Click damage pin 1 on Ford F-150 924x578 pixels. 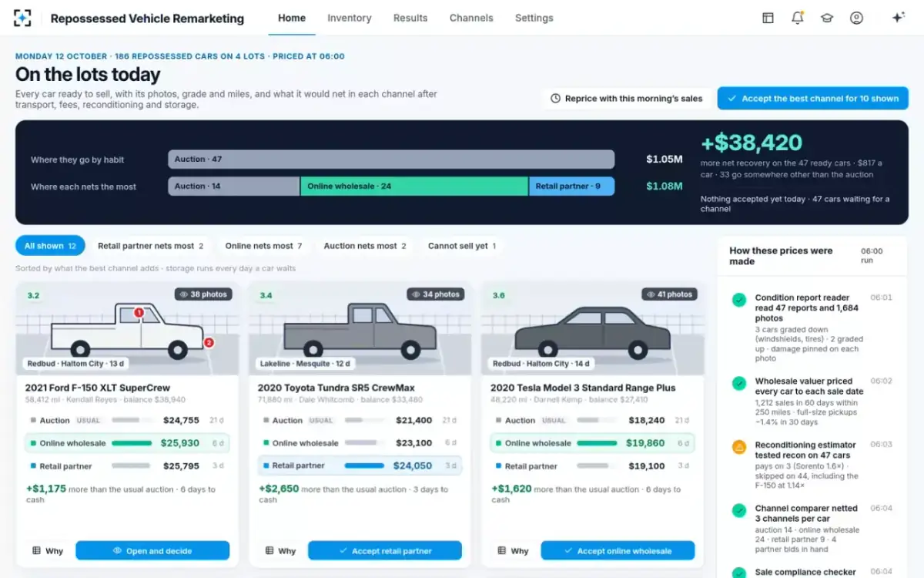coord(139,313)
